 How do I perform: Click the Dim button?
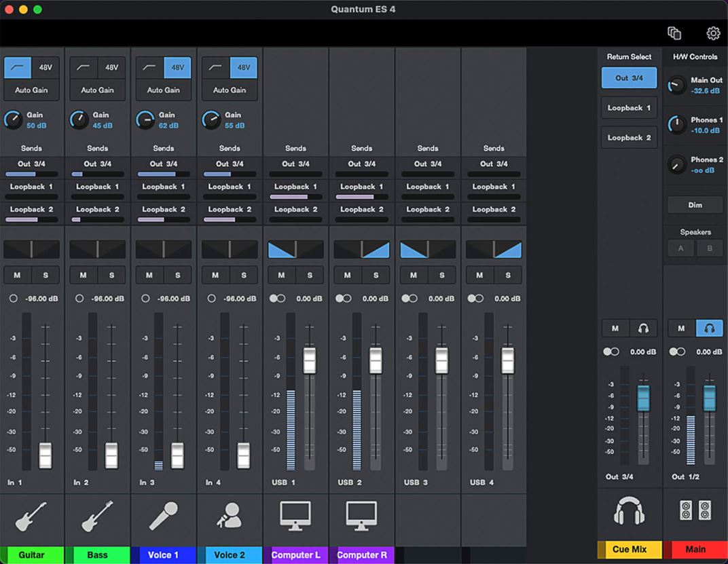695,205
